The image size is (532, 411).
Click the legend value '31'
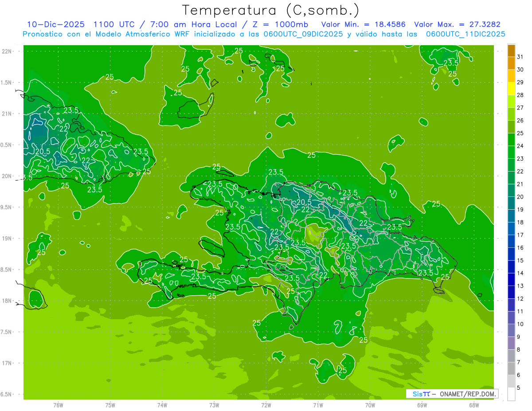(520, 57)
